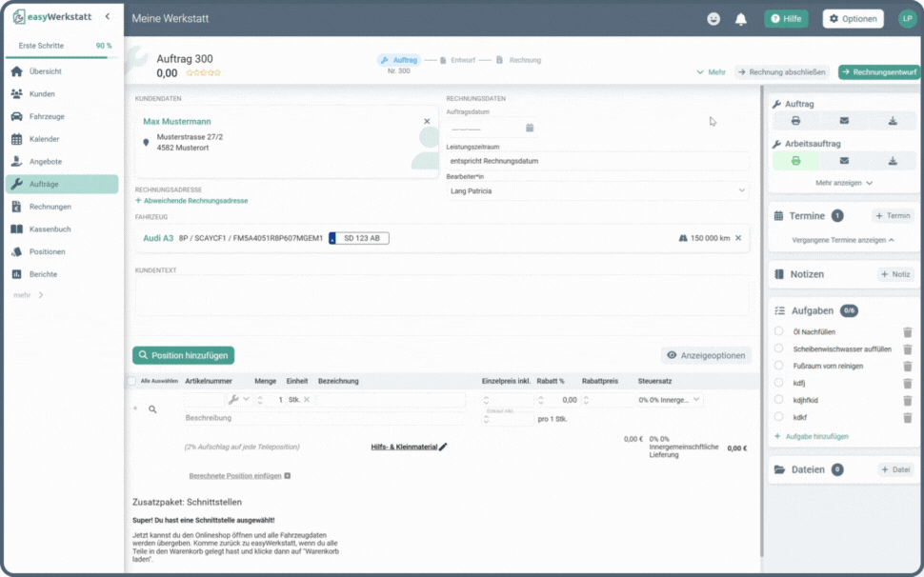924x577 pixels.
Task: Click Abweichende Rechnungsadresse link
Action: pos(194,201)
